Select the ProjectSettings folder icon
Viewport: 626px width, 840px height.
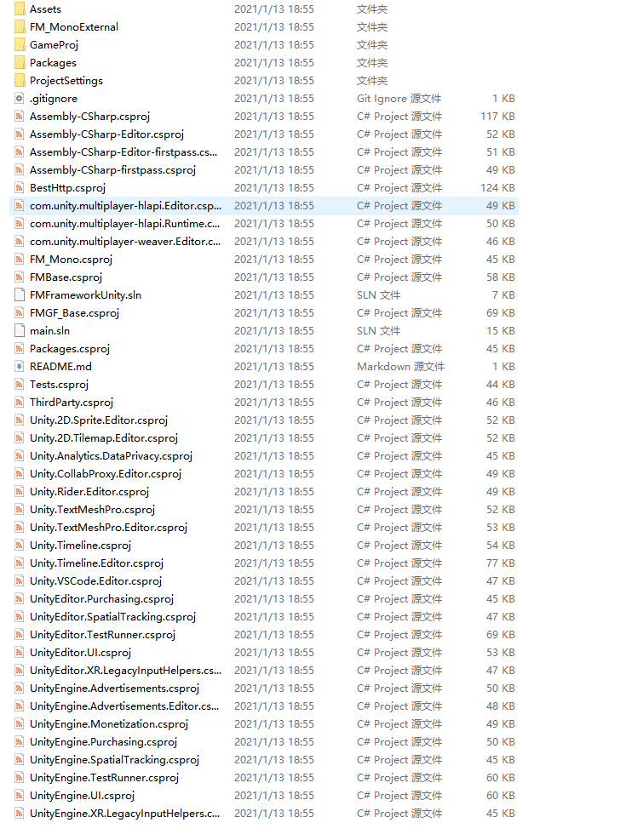[20, 80]
